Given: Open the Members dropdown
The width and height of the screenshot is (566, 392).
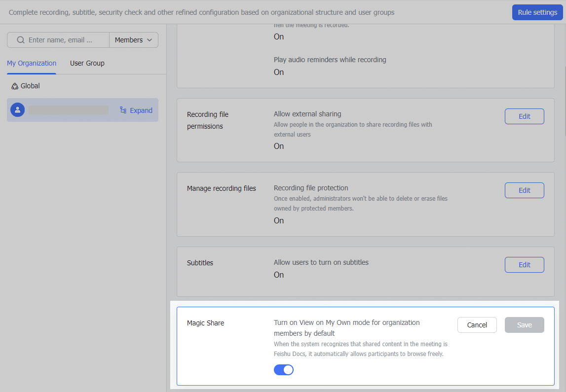Looking at the screenshot, I should coord(134,40).
